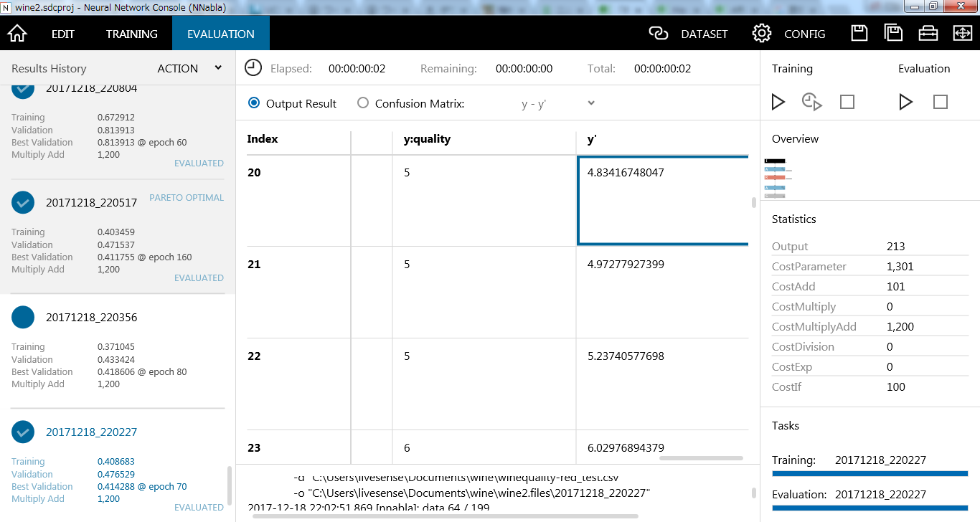Click the solid circle beside 20171218_220356

[x=23, y=318]
